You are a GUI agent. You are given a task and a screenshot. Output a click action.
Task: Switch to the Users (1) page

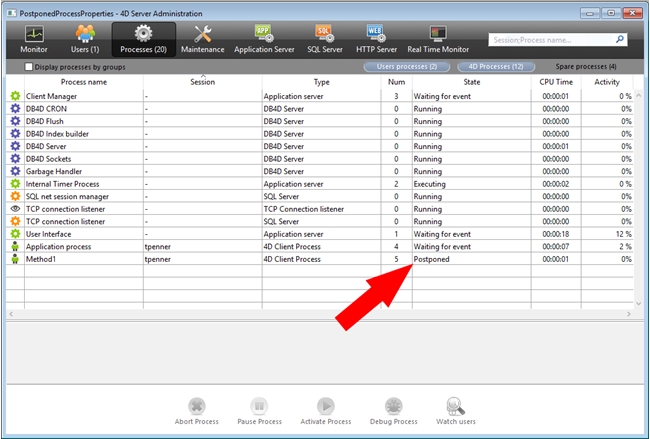click(x=84, y=40)
